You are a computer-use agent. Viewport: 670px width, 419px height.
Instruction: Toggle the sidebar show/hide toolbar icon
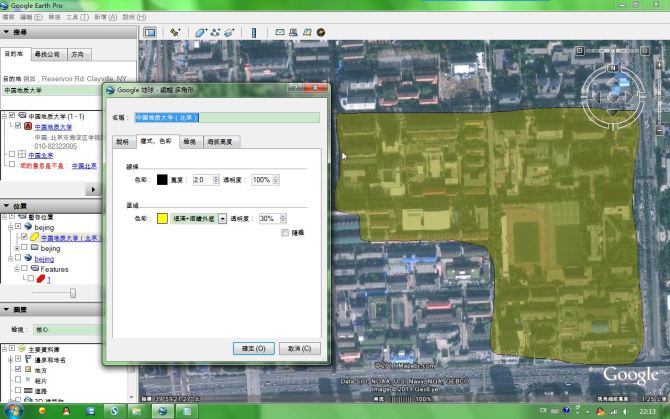(x=150, y=32)
